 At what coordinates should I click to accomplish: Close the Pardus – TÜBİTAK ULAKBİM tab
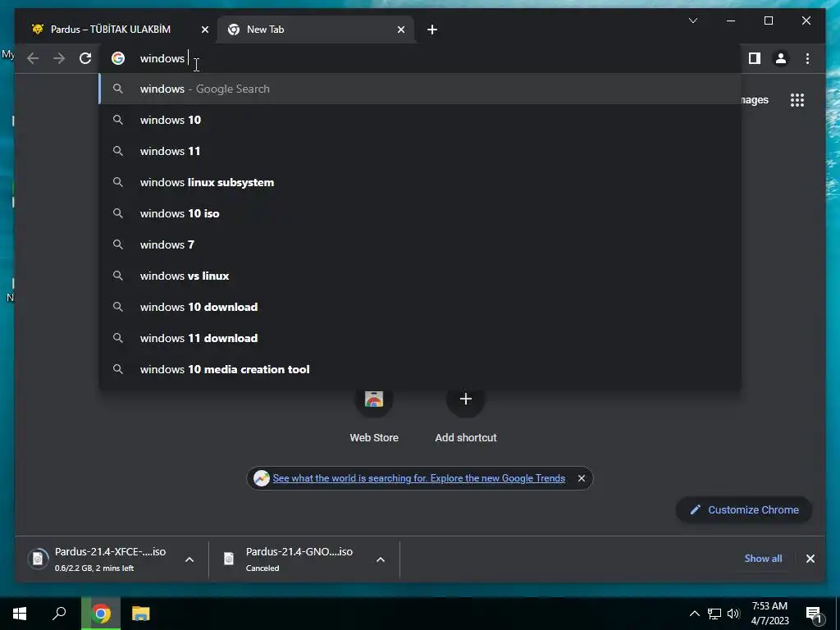tap(204, 30)
